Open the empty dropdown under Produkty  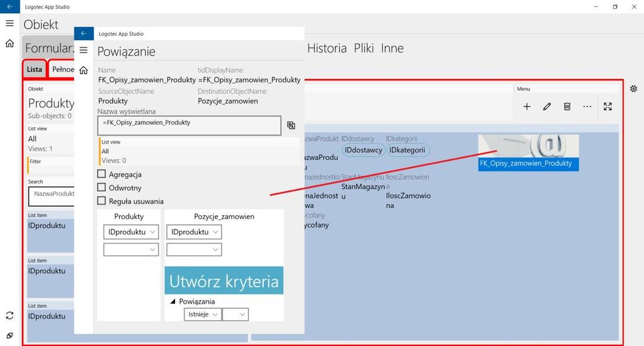coord(131,250)
